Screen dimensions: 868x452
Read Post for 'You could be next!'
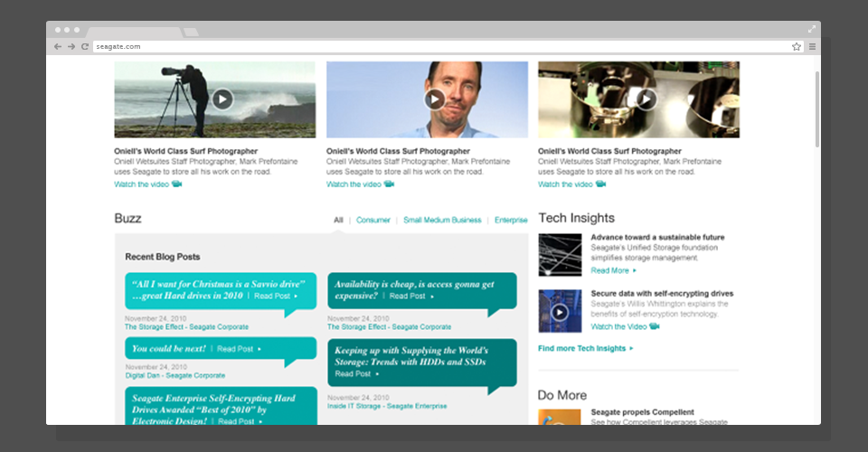point(239,349)
